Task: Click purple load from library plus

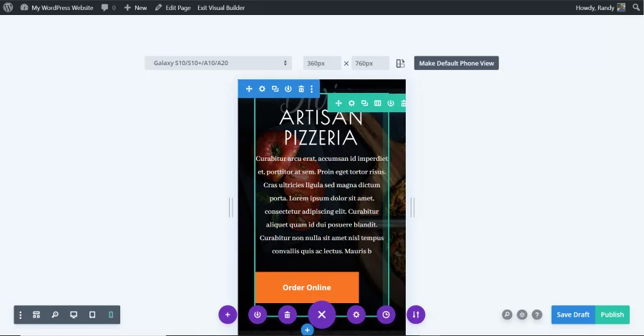Action: tap(228, 315)
